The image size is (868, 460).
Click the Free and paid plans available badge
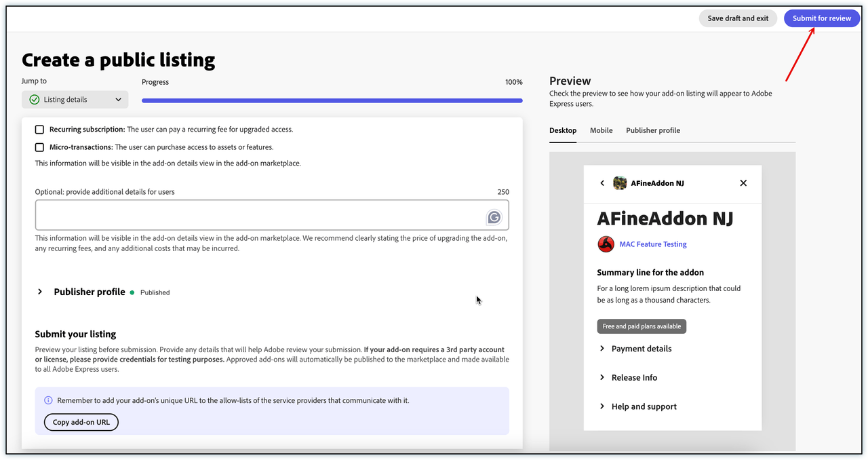point(642,326)
